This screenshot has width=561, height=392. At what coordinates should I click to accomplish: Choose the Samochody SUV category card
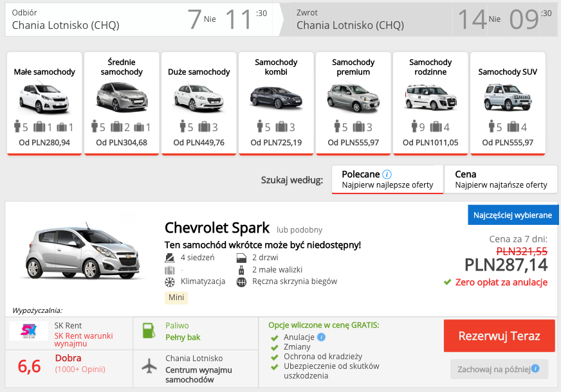508,103
